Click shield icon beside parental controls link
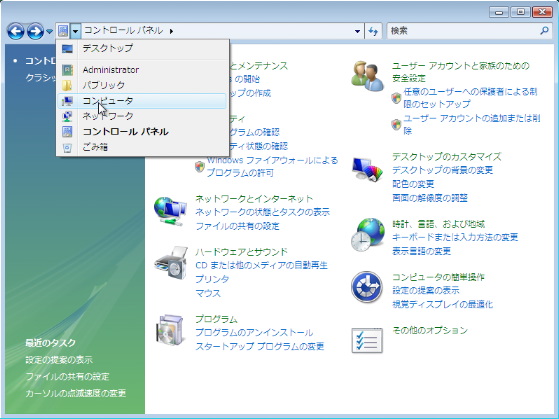This screenshot has width=559, height=419. click(396, 98)
